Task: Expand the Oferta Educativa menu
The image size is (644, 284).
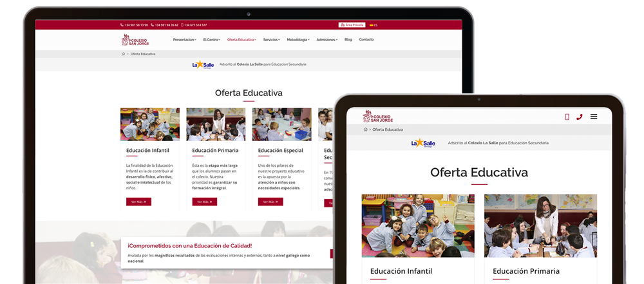Action: (241, 39)
